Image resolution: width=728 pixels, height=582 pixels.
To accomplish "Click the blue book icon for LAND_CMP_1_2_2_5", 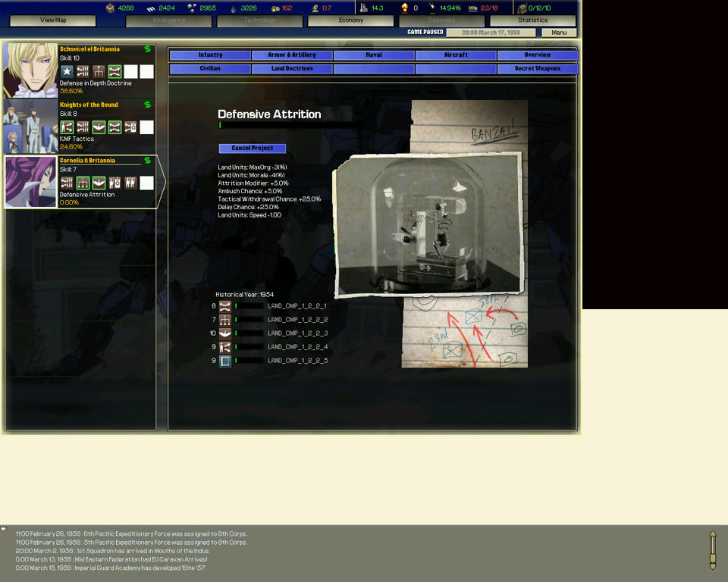I will coord(225,361).
